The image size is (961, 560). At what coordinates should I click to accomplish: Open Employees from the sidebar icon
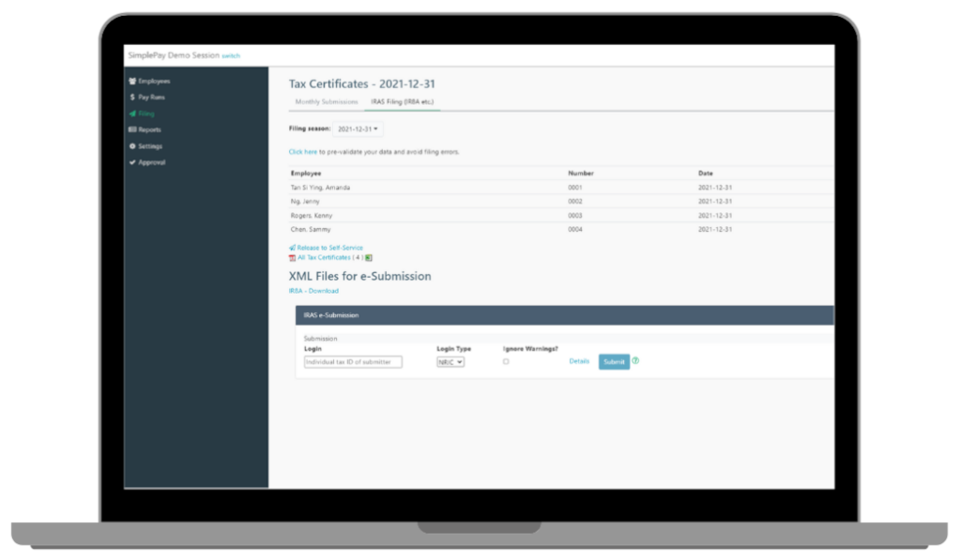coord(131,82)
